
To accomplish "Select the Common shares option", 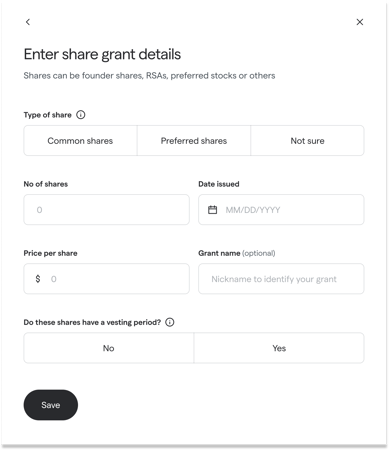I will [x=80, y=141].
